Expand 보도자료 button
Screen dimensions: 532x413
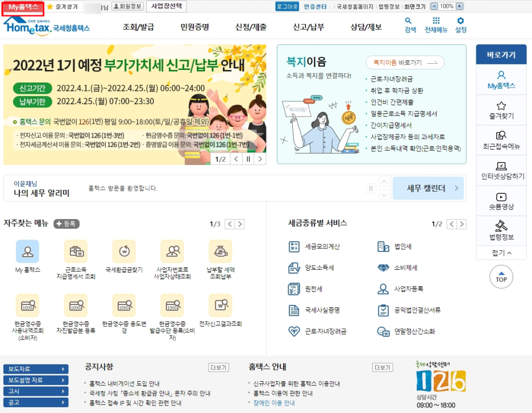point(36,369)
